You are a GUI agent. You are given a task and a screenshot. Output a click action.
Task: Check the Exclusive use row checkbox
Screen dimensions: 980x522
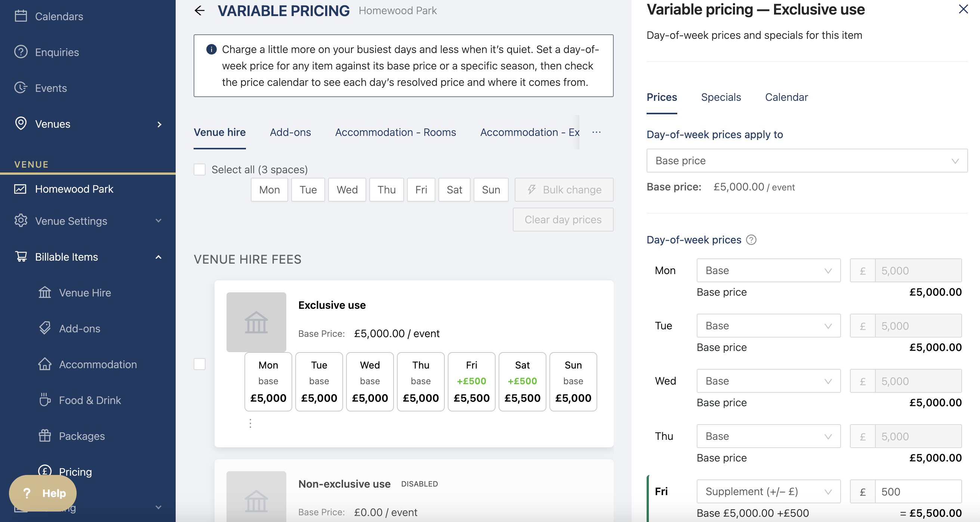(x=199, y=364)
